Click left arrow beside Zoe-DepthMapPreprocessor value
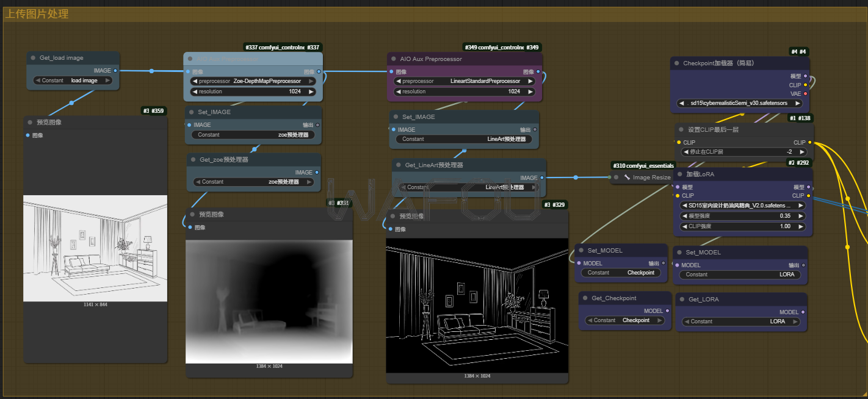 (x=195, y=81)
